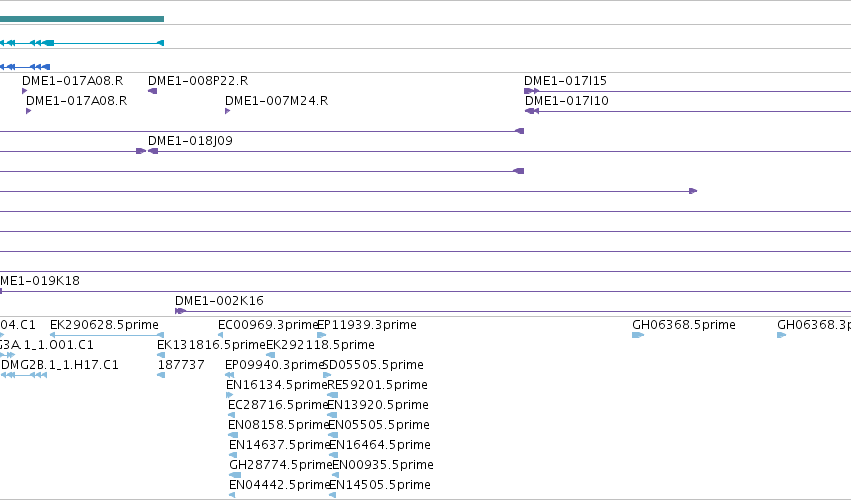Click the EK131816.5prime label

211,345
